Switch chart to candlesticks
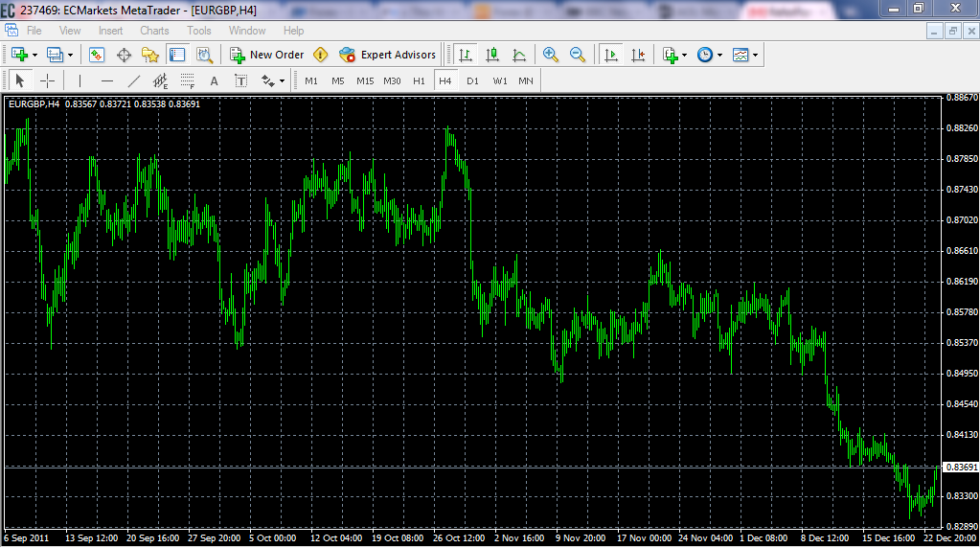Image resolution: width=980 pixels, height=548 pixels. click(492, 55)
